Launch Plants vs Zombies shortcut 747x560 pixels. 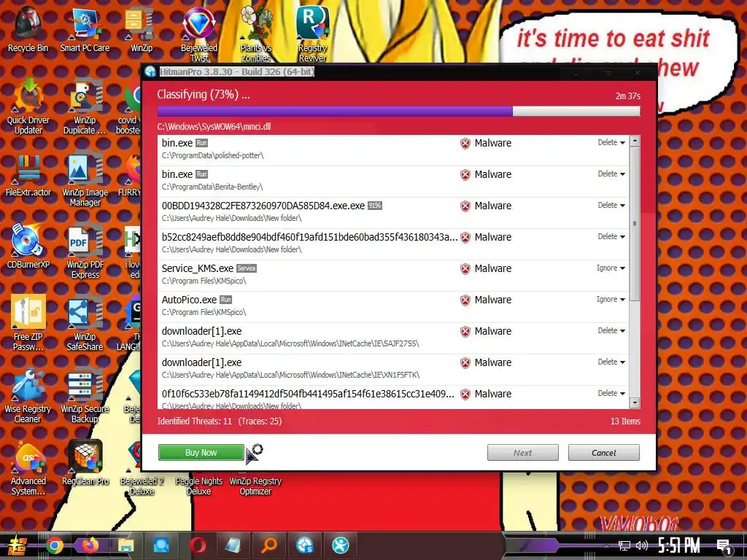256,34
